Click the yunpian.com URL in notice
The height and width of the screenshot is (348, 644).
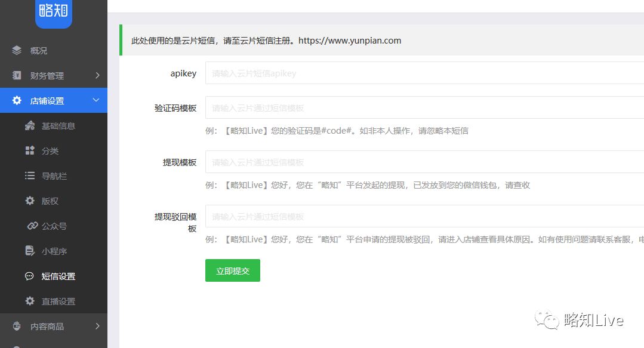pos(350,40)
